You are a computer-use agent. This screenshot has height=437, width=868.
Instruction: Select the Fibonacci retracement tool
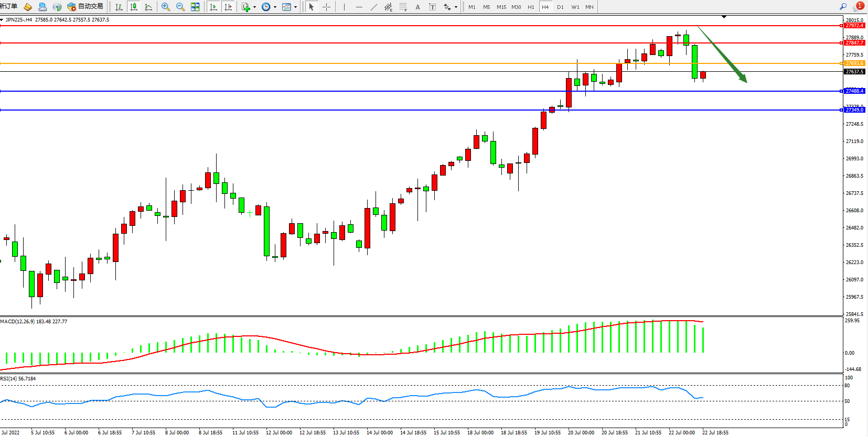pos(403,7)
